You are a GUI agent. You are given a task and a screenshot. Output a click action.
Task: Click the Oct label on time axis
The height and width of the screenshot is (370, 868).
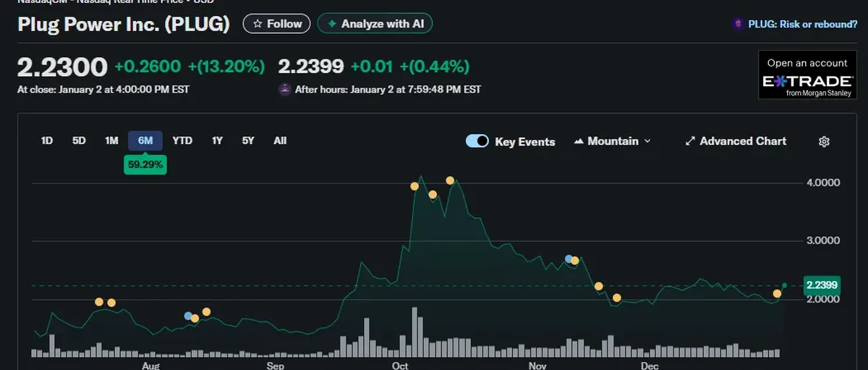click(400, 366)
